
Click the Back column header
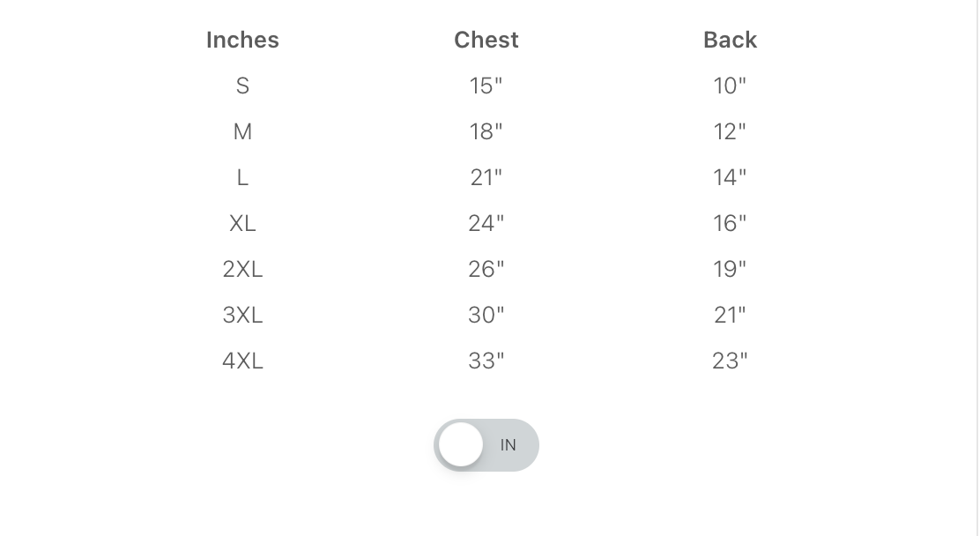point(730,40)
